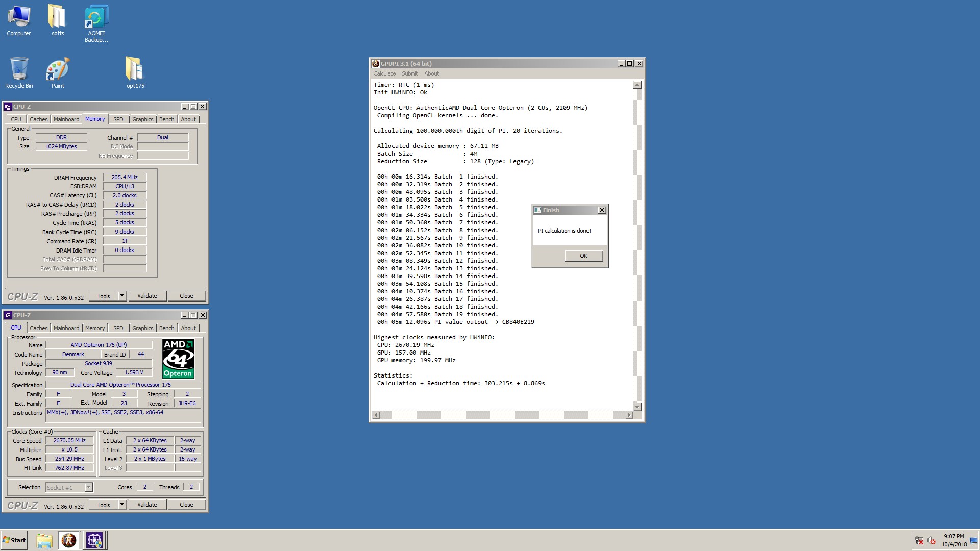Select SPD tab in top CPU-Z
Screen dimensions: 980x551
[118, 119]
